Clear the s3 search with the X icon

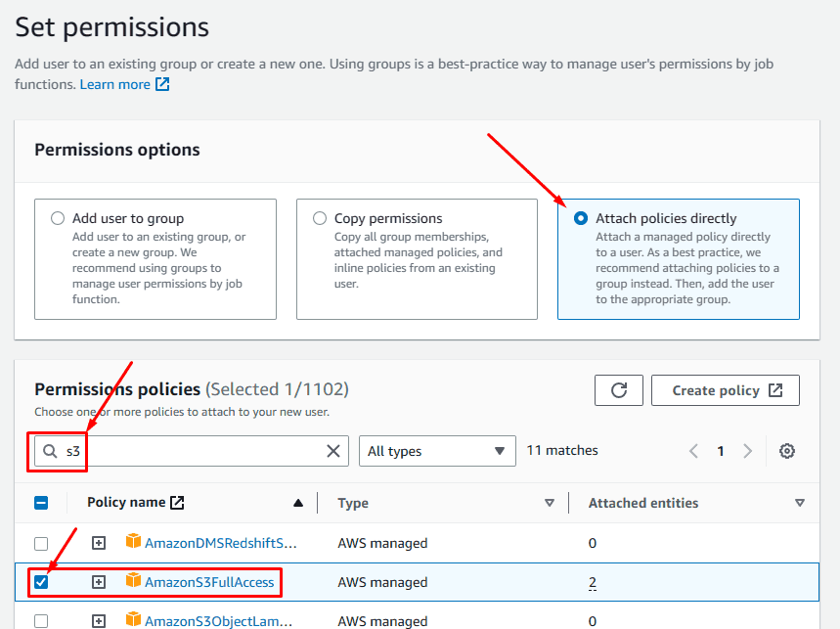pyautogui.click(x=333, y=450)
